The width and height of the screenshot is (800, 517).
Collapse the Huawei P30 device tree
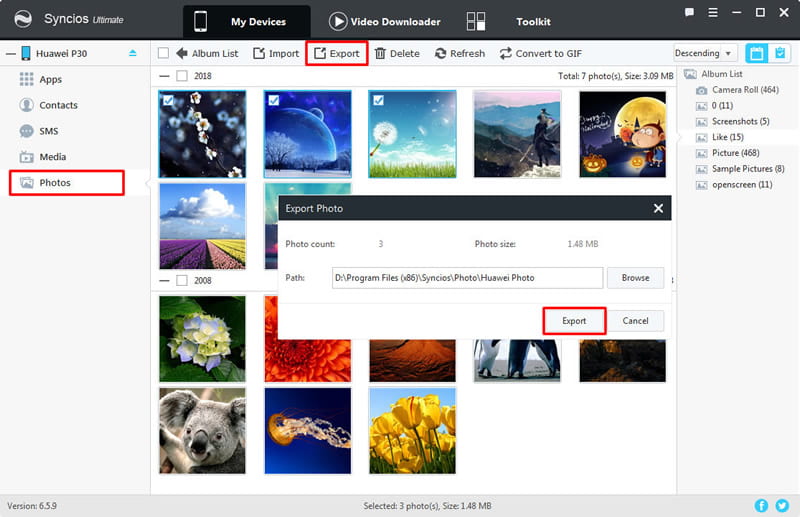click(11, 53)
